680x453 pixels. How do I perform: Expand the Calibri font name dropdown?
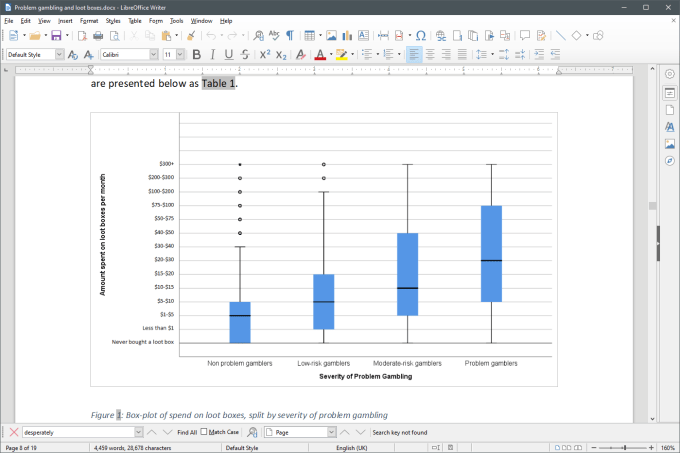pyautogui.click(x=154, y=54)
